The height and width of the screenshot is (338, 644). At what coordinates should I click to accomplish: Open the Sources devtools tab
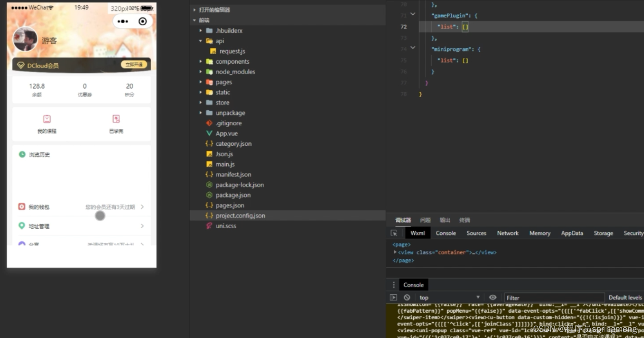tap(476, 233)
